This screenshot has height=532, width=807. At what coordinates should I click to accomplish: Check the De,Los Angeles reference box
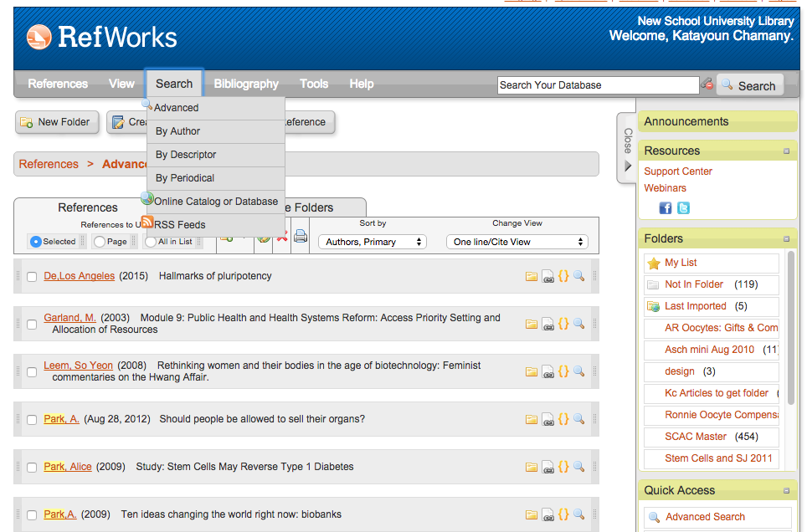click(x=32, y=277)
